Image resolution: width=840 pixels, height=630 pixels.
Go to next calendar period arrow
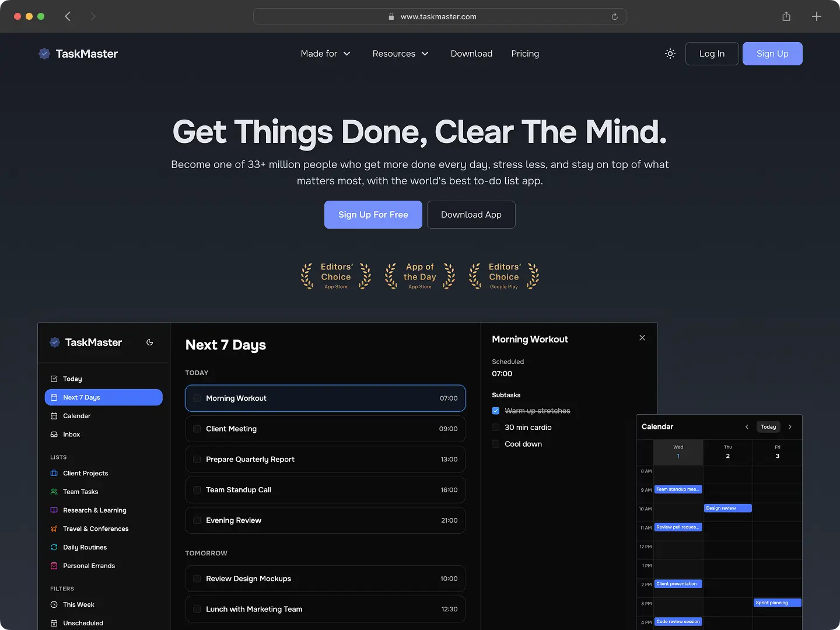[x=790, y=427]
